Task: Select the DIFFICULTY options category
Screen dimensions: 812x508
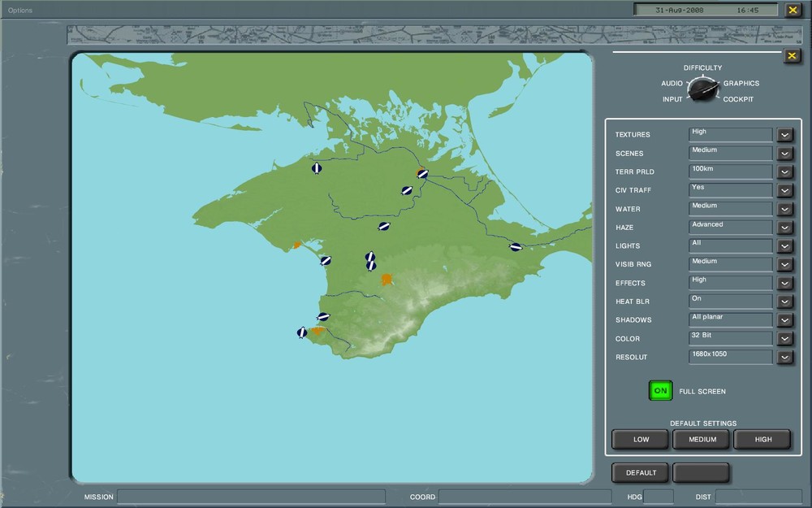Action: [702, 68]
